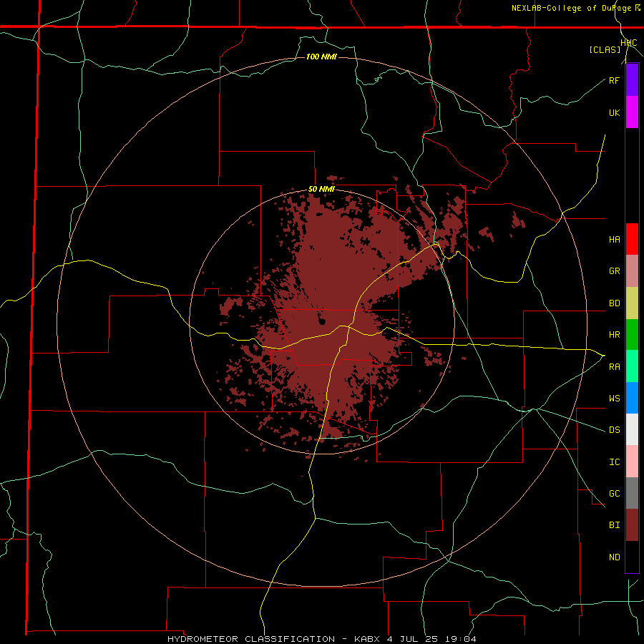This screenshot has width=644, height=644.
Task: Click the ND black legend swatch
Action: [632, 557]
